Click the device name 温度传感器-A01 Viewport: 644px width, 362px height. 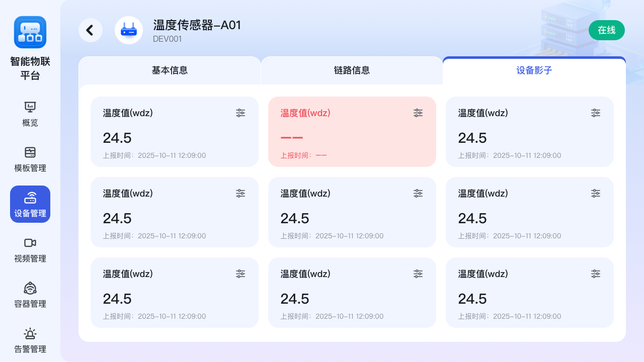196,25
